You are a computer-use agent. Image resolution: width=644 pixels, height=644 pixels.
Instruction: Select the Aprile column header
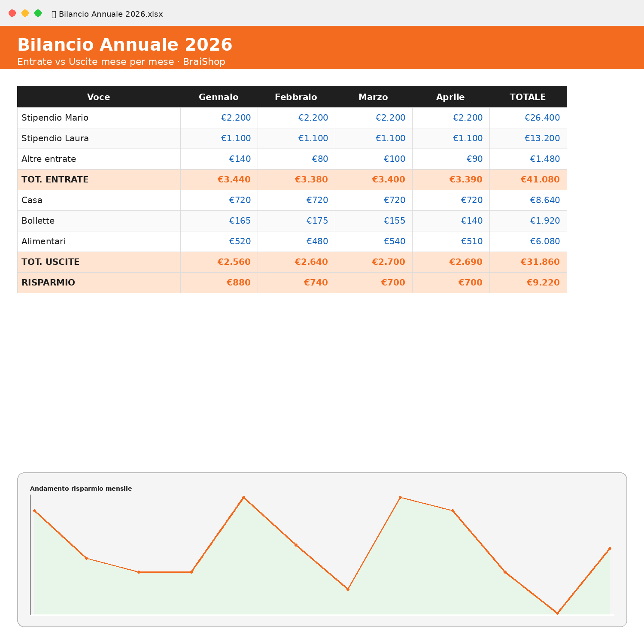click(451, 97)
